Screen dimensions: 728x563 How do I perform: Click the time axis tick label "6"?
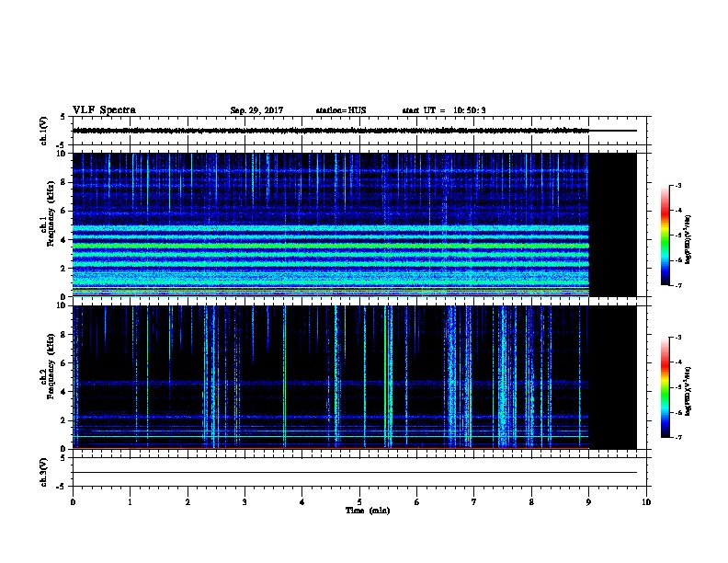tap(417, 502)
